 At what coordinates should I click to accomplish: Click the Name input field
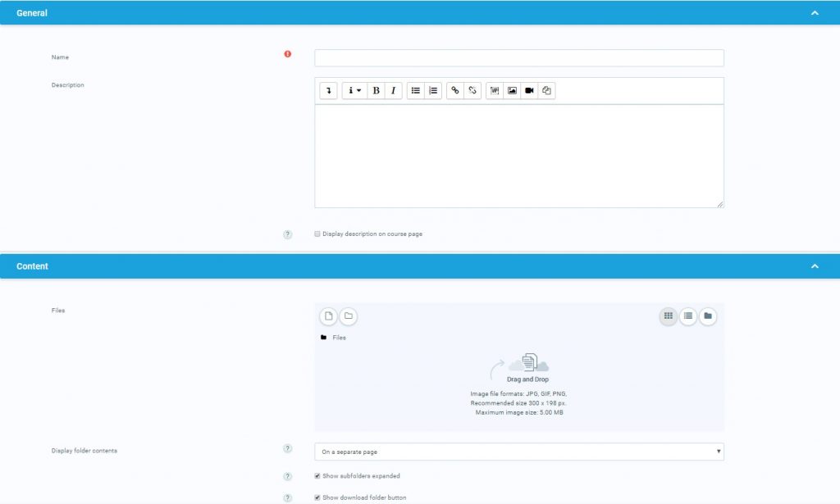tap(518, 58)
